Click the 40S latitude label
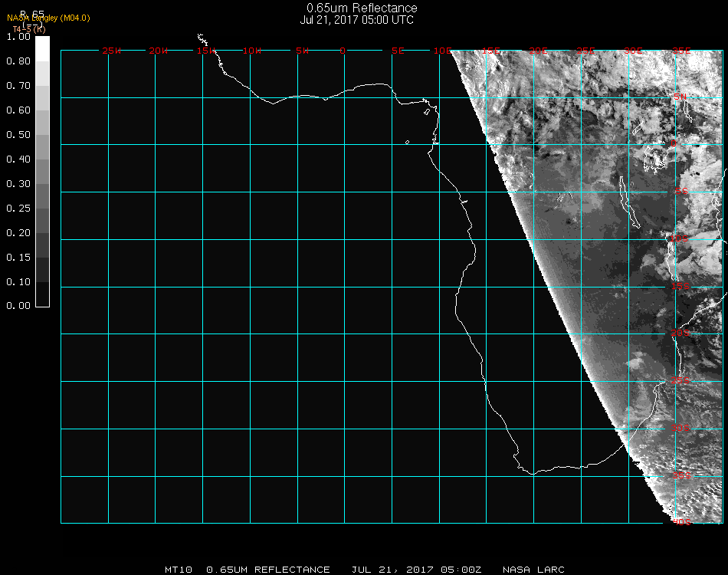 click(x=681, y=522)
